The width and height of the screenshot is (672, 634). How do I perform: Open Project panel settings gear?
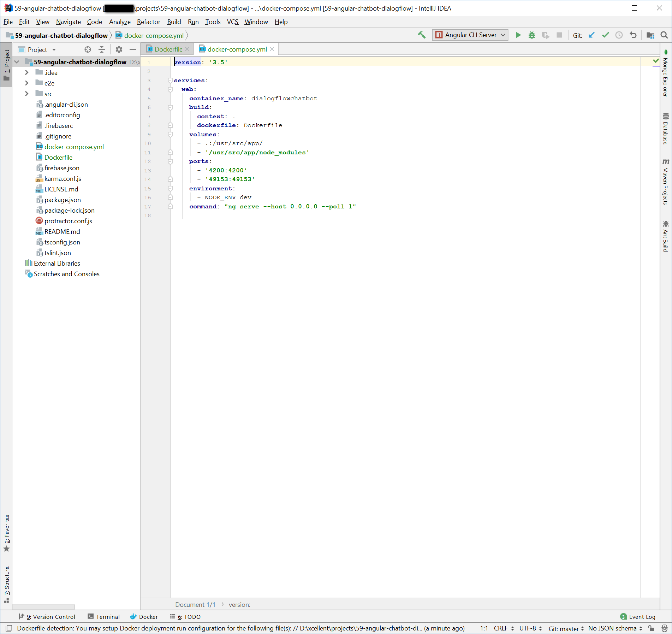119,49
